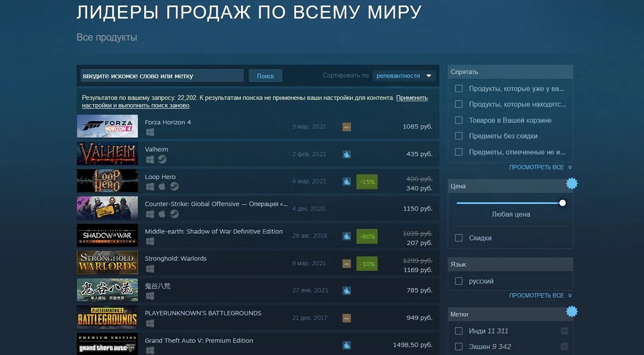Click the -15% discount badge for Loop Hero
Screen dimensions: 644x355
tap(367, 181)
